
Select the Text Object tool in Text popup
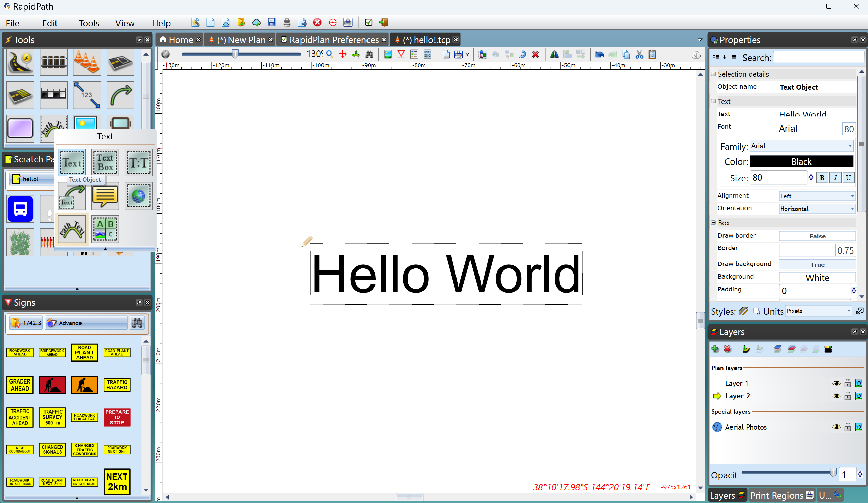click(72, 162)
